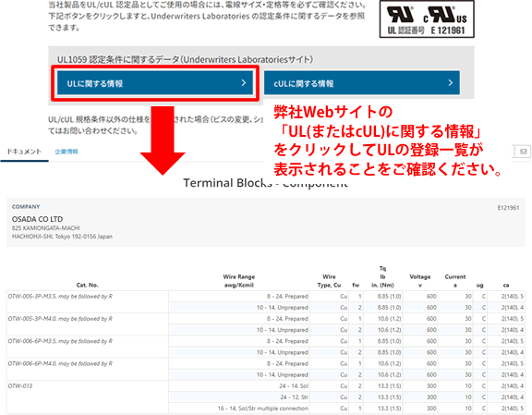Click the Cat. No. column header

[x=87, y=285]
